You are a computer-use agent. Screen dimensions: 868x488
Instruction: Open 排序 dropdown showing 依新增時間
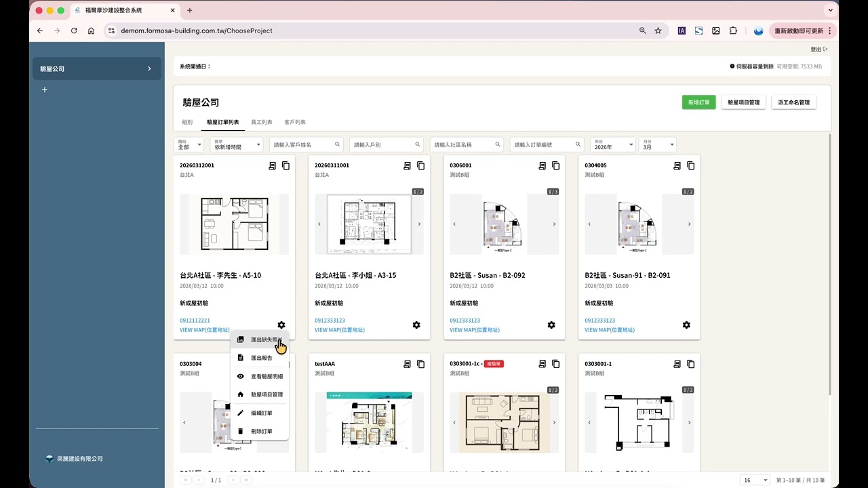(x=237, y=144)
